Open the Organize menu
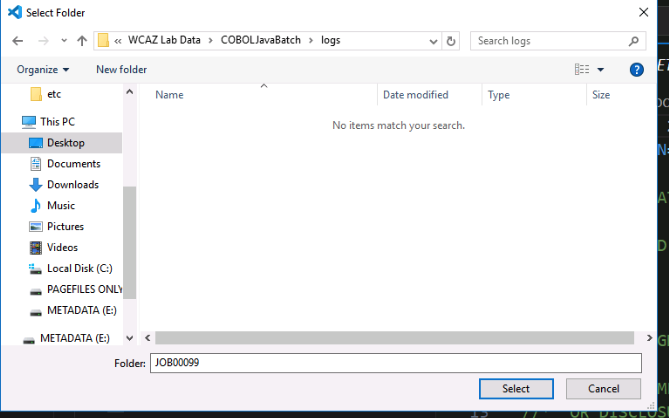The height and width of the screenshot is (418, 669). click(43, 70)
